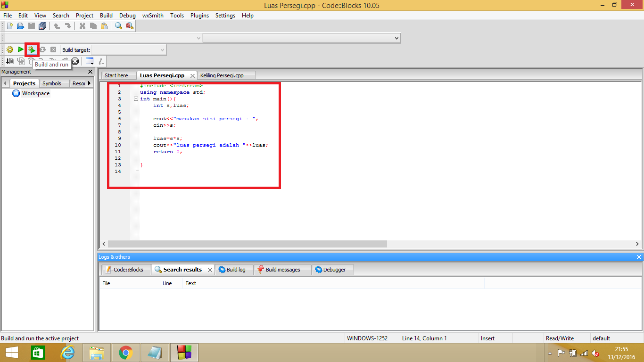Screen dimensions: 644x362
Task: Select the Run icon on the compiler toolbar
Action: point(20,49)
